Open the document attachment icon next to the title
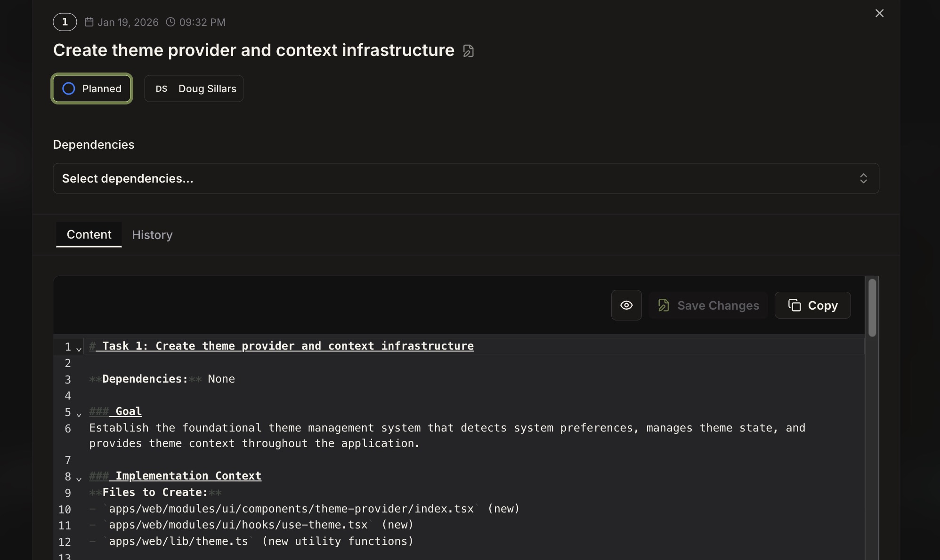This screenshot has width=940, height=560. [469, 50]
